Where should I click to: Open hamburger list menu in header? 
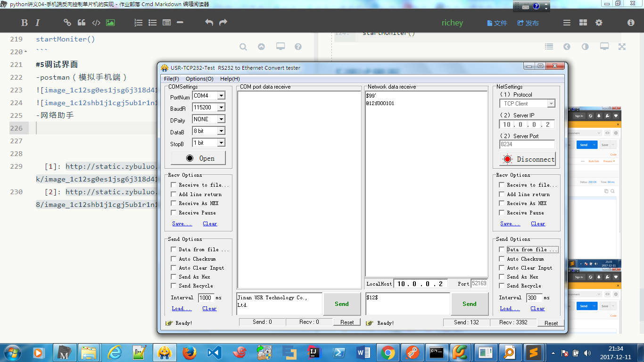(x=567, y=23)
